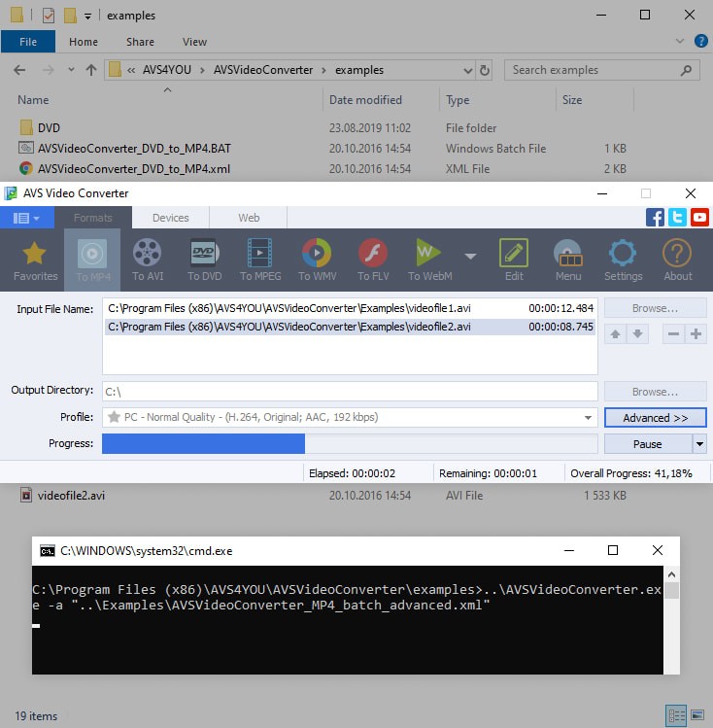The height and width of the screenshot is (728, 713).
Task: Remove selected input file with minus
Action: pyautogui.click(x=673, y=333)
